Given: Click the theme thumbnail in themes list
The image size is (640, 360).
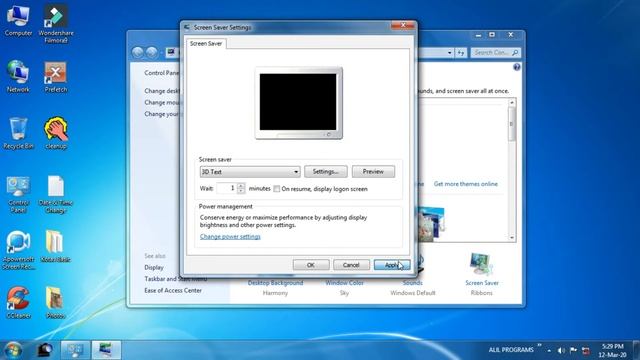Looking at the screenshot, I should [x=431, y=224].
